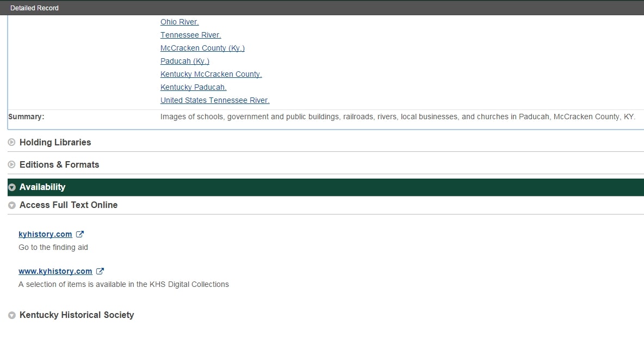The height and width of the screenshot is (343, 644).
Task: Open the www.kyhistory.com digital collections link
Action: (x=55, y=271)
